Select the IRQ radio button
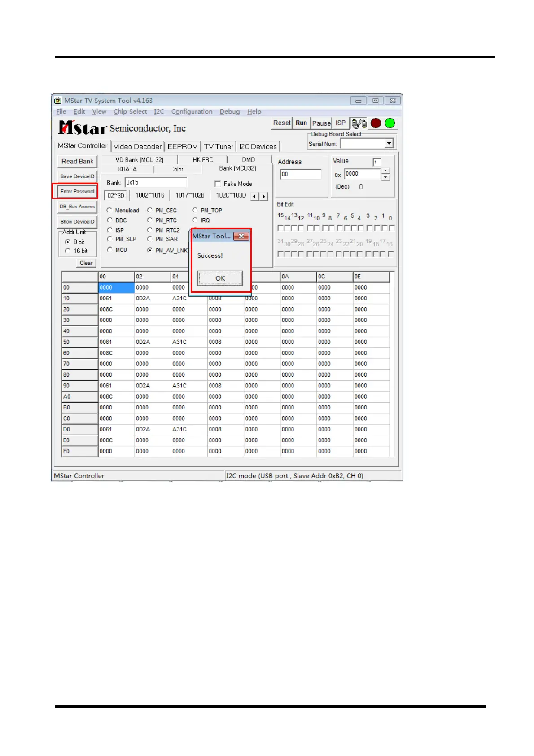The height and width of the screenshot is (756, 534). click(x=195, y=220)
